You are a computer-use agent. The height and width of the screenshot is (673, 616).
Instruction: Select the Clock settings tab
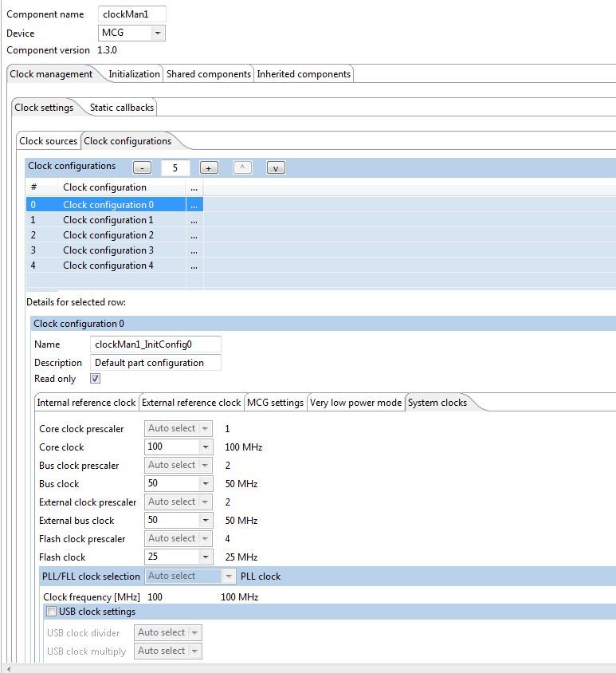[44, 108]
